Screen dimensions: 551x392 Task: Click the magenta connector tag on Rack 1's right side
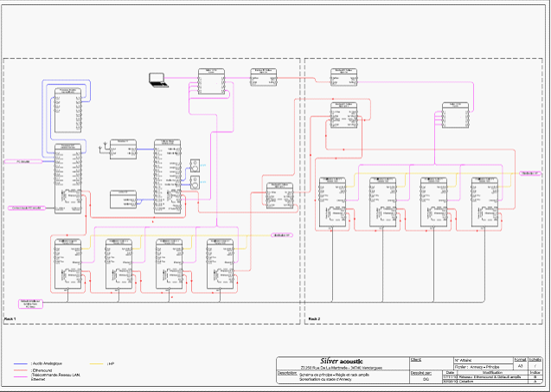pos(281,235)
